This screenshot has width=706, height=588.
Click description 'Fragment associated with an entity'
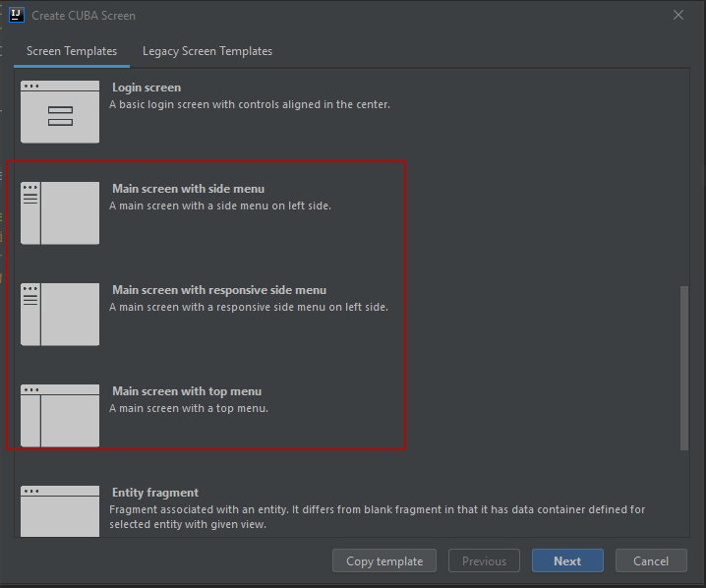(x=378, y=517)
